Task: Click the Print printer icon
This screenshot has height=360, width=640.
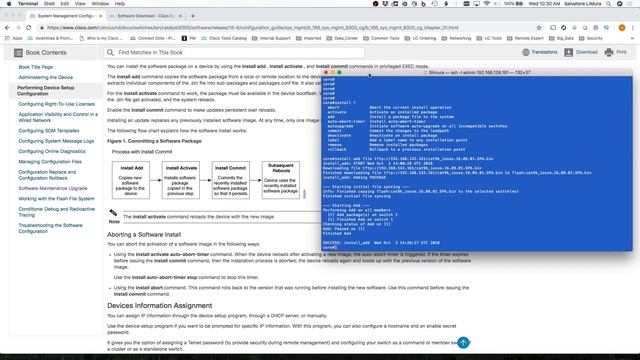Action: [609, 52]
